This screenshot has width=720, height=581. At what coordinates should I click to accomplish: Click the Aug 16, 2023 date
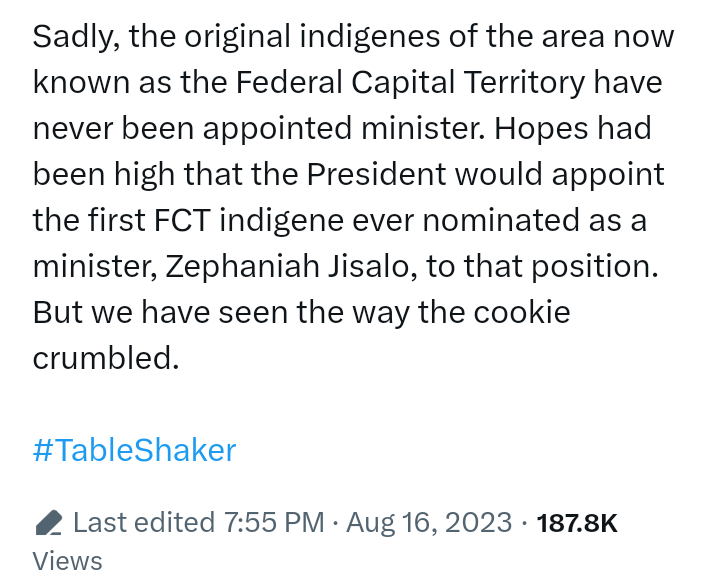tap(429, 522)
